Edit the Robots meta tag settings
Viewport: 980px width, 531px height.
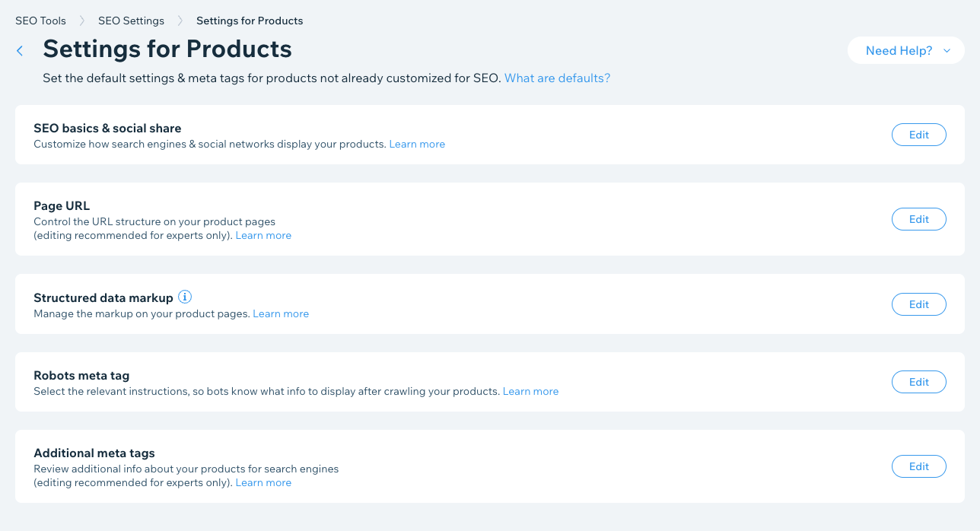pyautogui.click(x=918, y=382)
